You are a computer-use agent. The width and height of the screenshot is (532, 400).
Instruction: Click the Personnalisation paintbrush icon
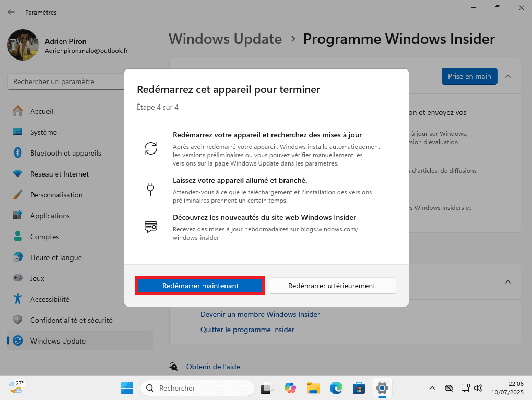[x=18, y=195]
